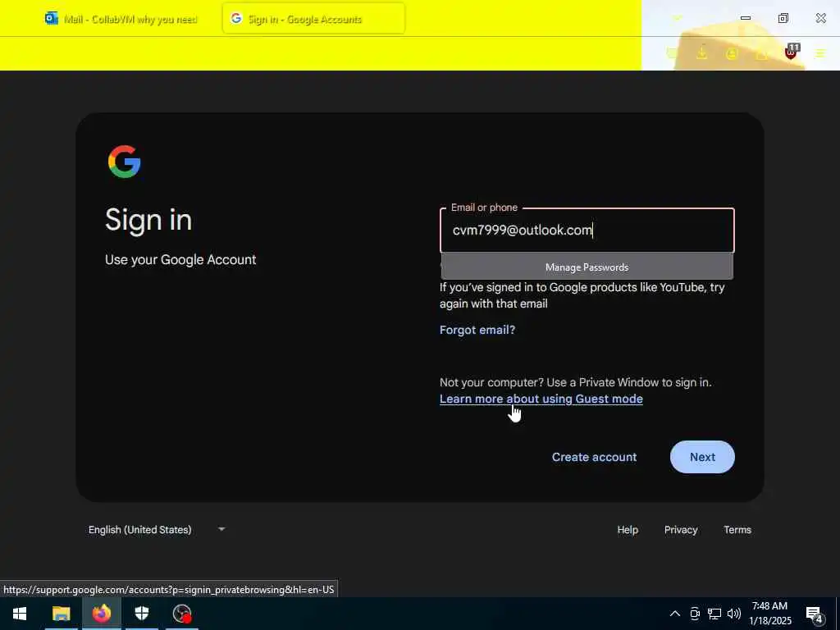Open the Help footer link

click(x=628, y=529)
